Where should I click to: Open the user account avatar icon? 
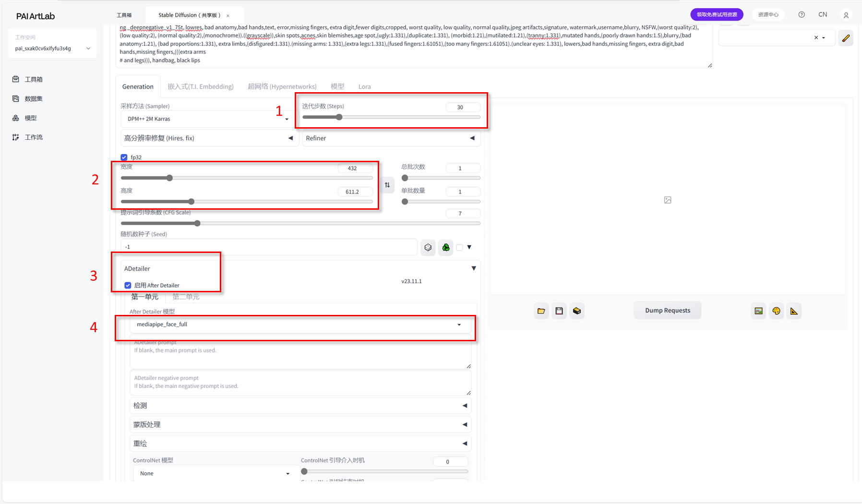[846, 15]
